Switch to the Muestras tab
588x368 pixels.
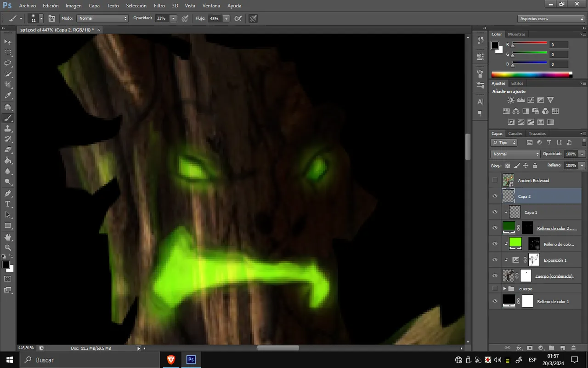coord(517,34)
